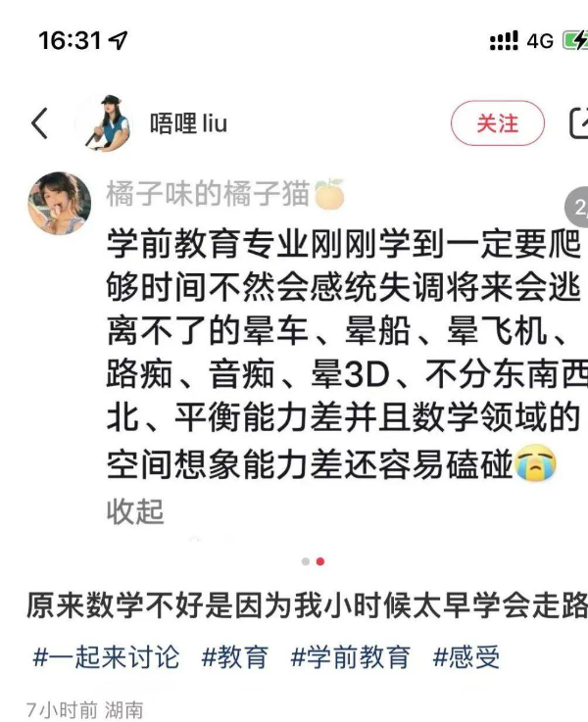
Task: Open the share icon at top right
Action: (579, 122)
